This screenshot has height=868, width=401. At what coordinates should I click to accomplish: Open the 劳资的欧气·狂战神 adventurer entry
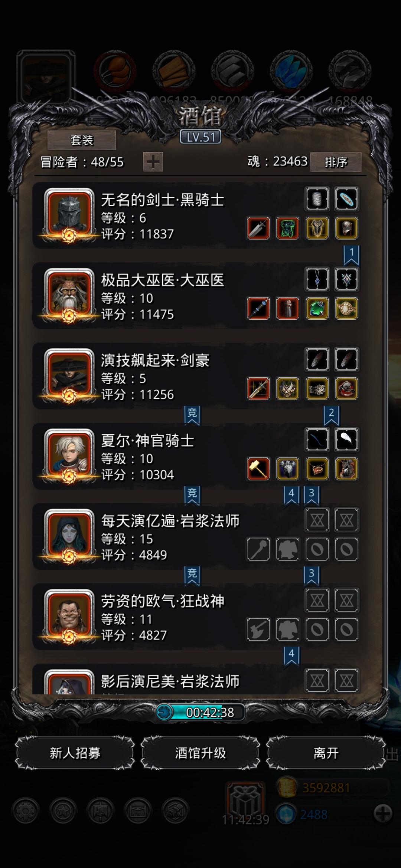(200, 617)
